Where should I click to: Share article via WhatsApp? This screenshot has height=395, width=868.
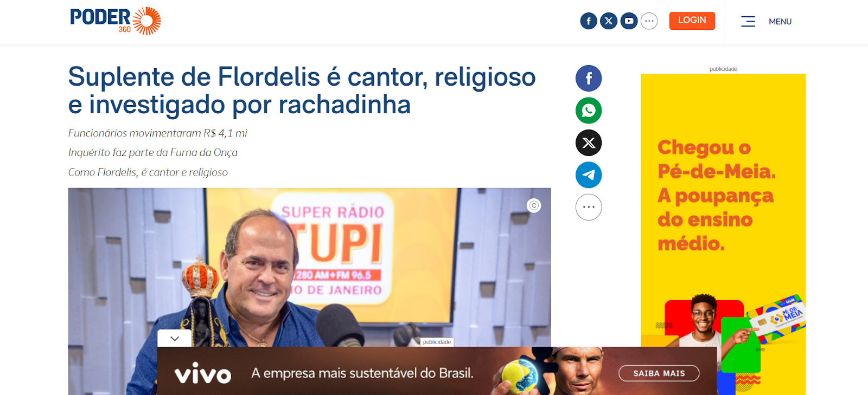coord(589,111)
